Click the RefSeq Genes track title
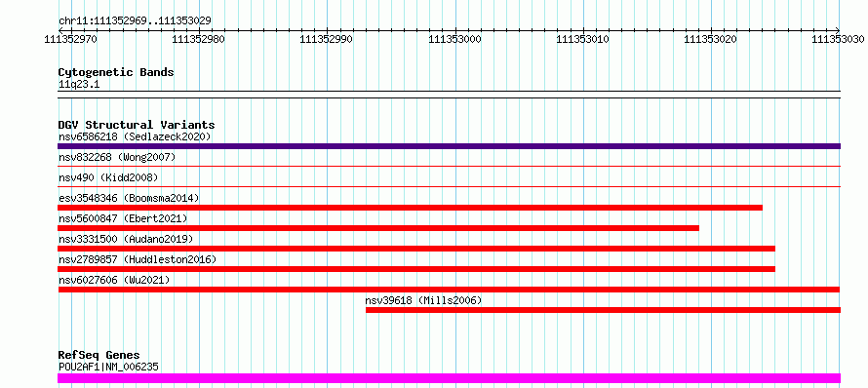 pos(99,355)
